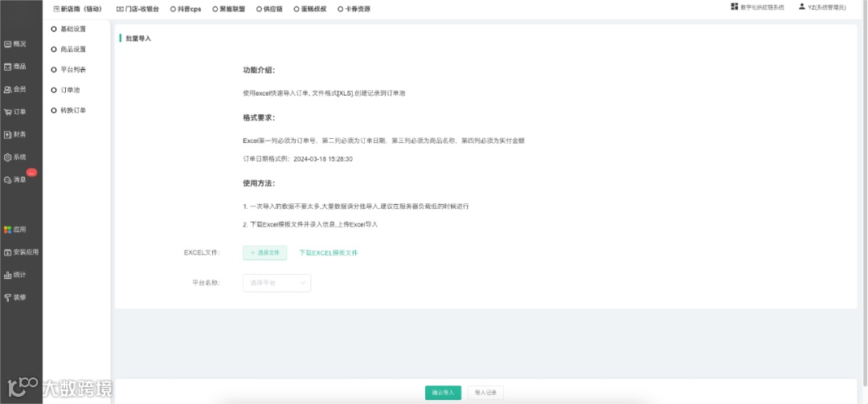
Task: Open the 统计 statistics chart icon
Action: (x=8, y=275)
